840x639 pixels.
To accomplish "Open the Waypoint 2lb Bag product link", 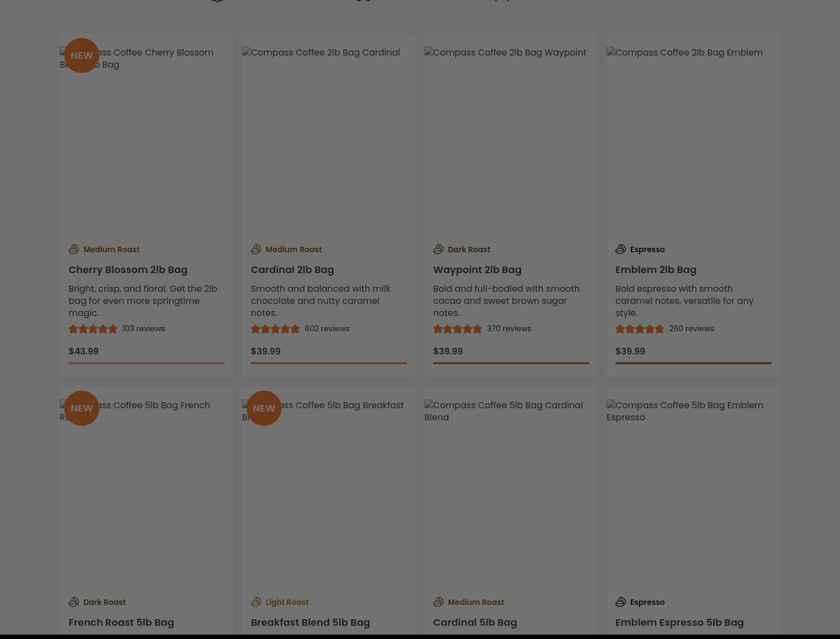I will click(477, 269).
